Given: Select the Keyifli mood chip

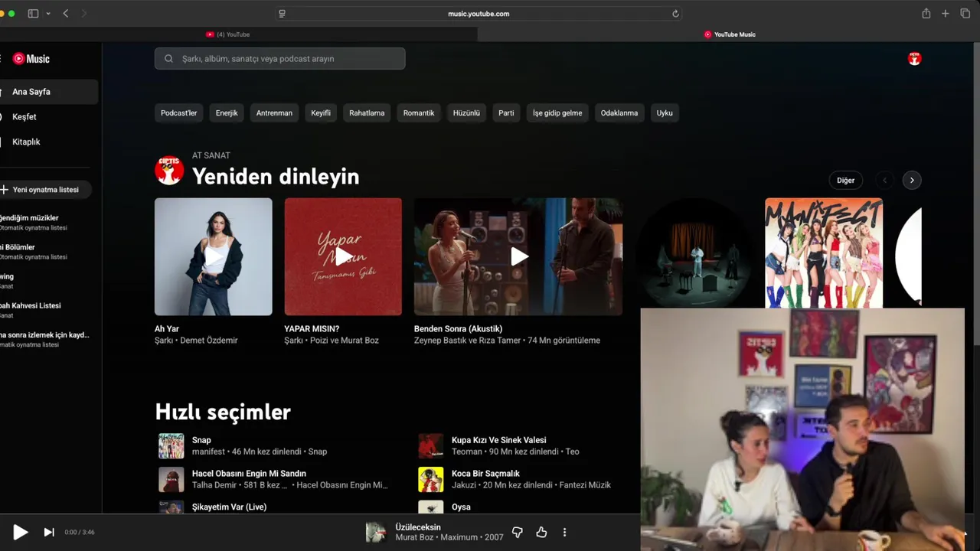Looking at the screenshot, I should click(321, 113).
